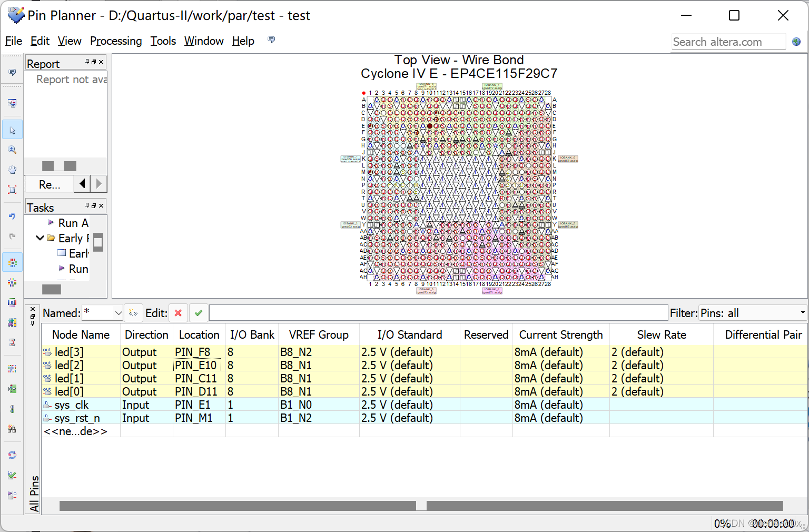This screenshot has height=532, width=809.
Task: Cancel edit with the red X button
Action: click(178, 313)
